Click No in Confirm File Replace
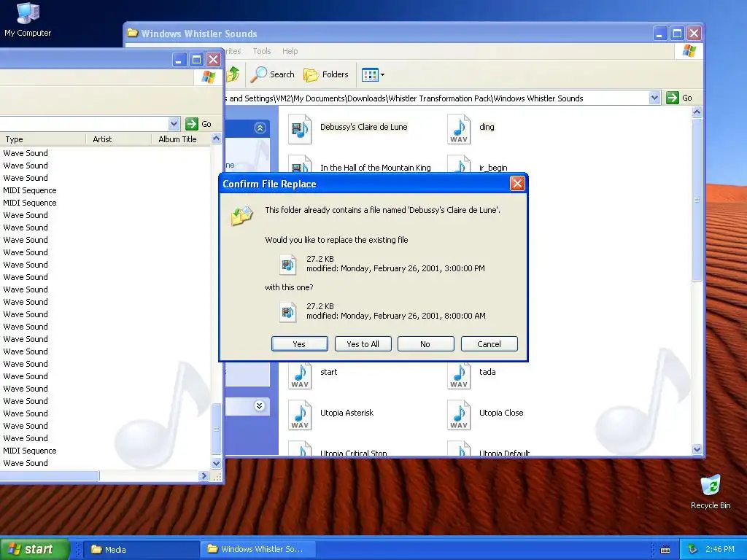This screenshot has height=560, width=747. pos(425,344)
